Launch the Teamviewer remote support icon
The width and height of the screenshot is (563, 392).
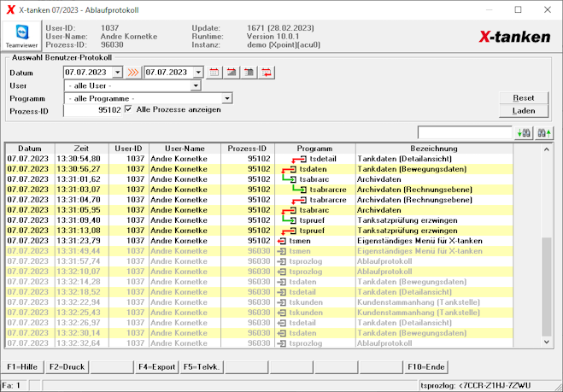click(21, 36)
